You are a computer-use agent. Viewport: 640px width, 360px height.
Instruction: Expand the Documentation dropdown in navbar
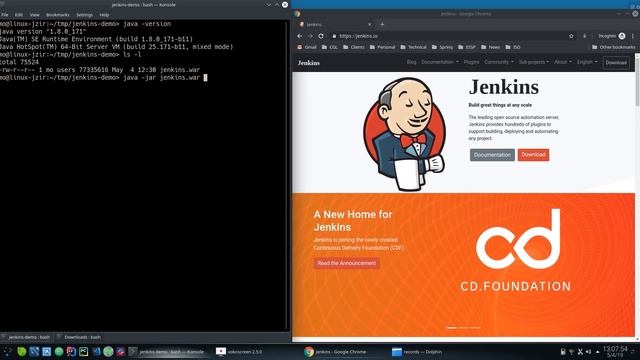click(x=440, y=62)
